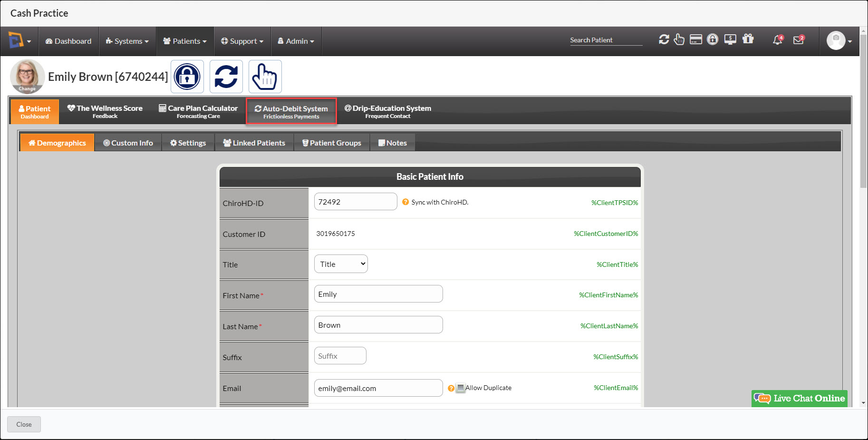The width and height of the screenshot is (868, 440).
Task: Click the large sync arrows button beside patient name
Action: coord(226,77)
